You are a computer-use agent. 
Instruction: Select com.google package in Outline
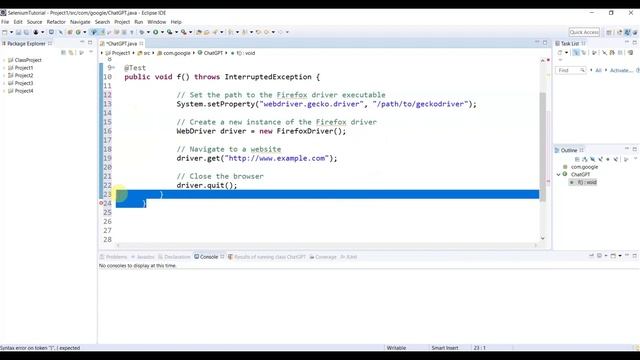(580, 167)
